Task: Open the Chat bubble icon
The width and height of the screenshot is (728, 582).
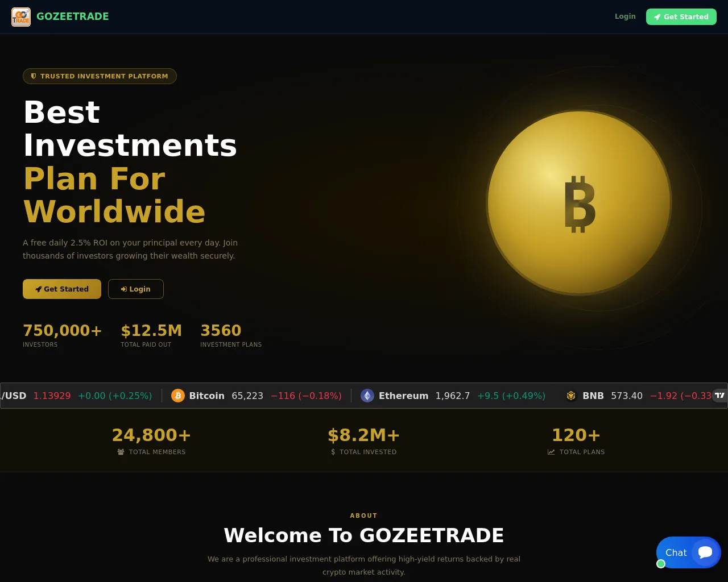Action: coord(705,552)
